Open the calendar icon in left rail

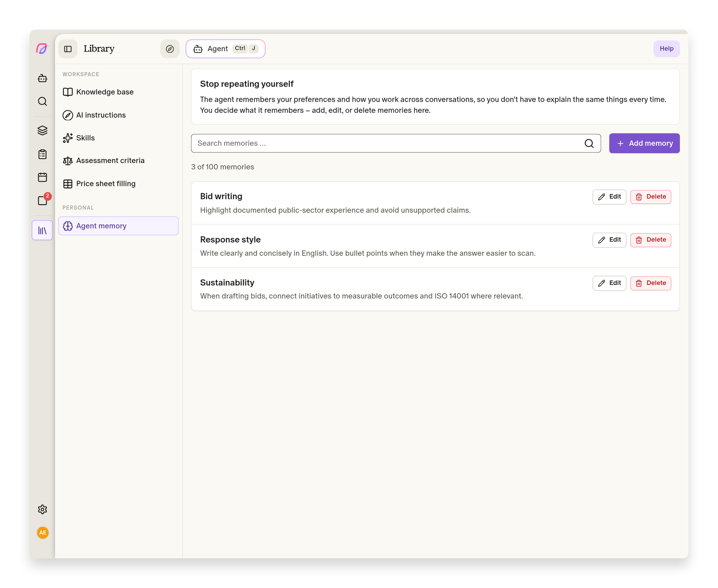42,177
